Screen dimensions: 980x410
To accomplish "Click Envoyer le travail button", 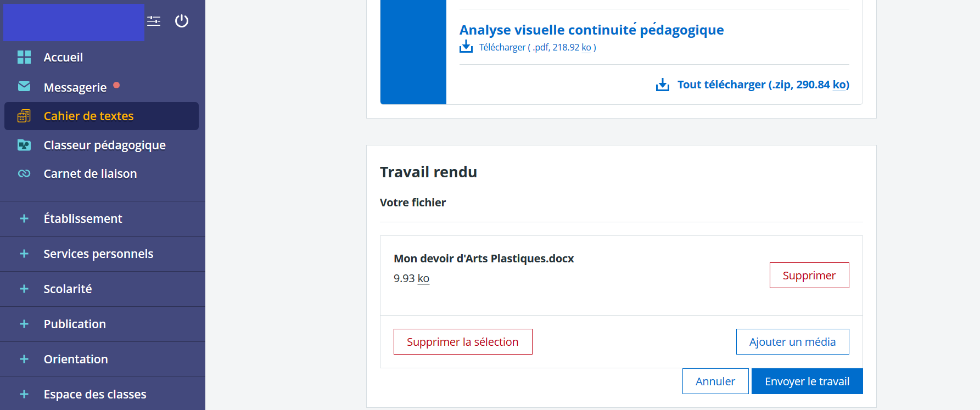I will (x=807, y=381).
